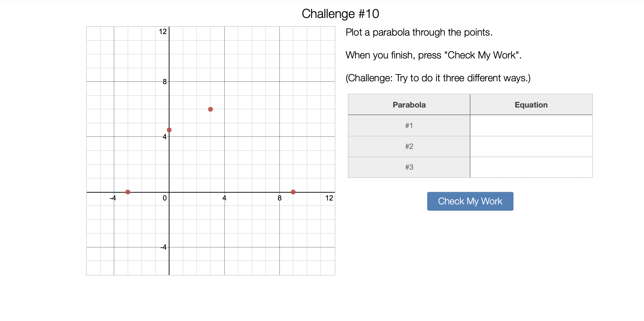Click the origin 0 label on the graph

pyautogui.click(x=165, y=198)
